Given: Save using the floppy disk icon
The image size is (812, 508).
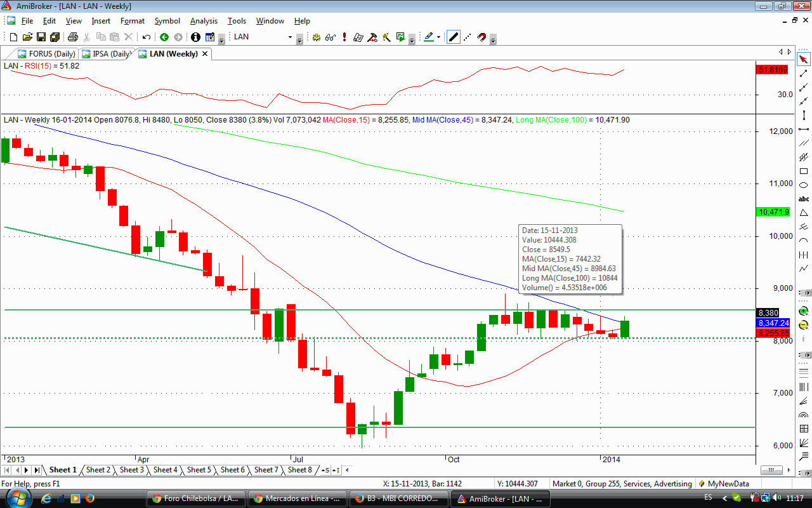Looking at the screenshot, I should pos(41,37).
